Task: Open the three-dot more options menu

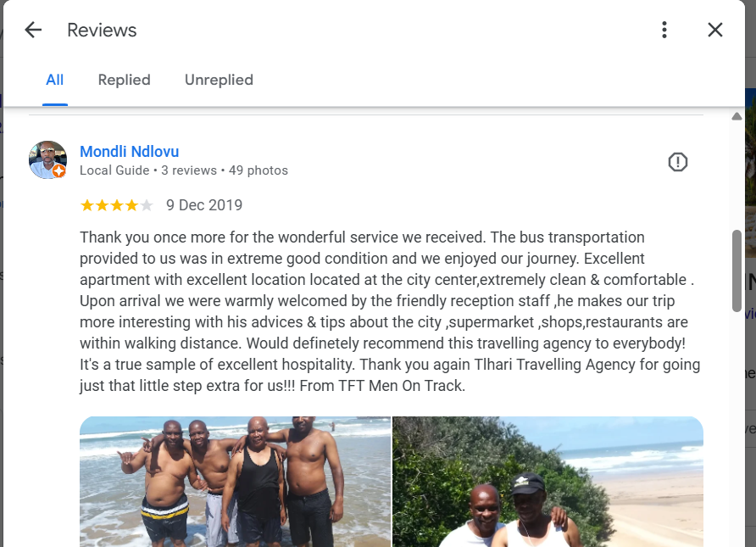Action: (x=664, y=30)
